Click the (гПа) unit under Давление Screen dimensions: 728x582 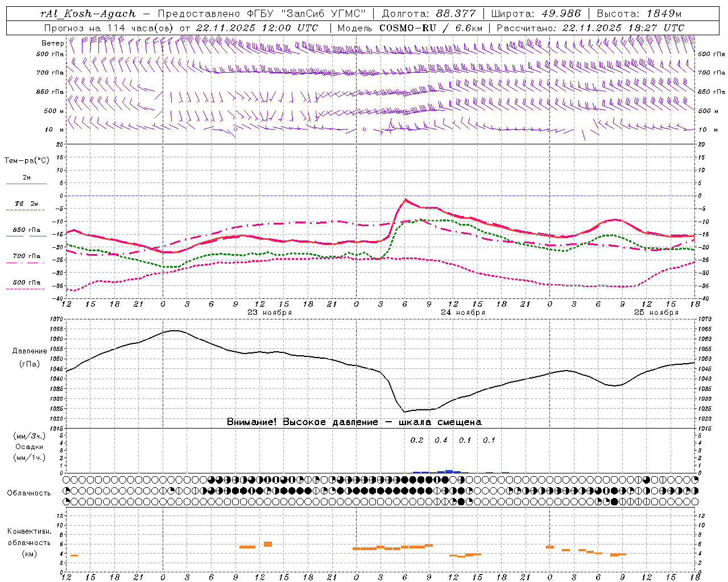point(30,364)
